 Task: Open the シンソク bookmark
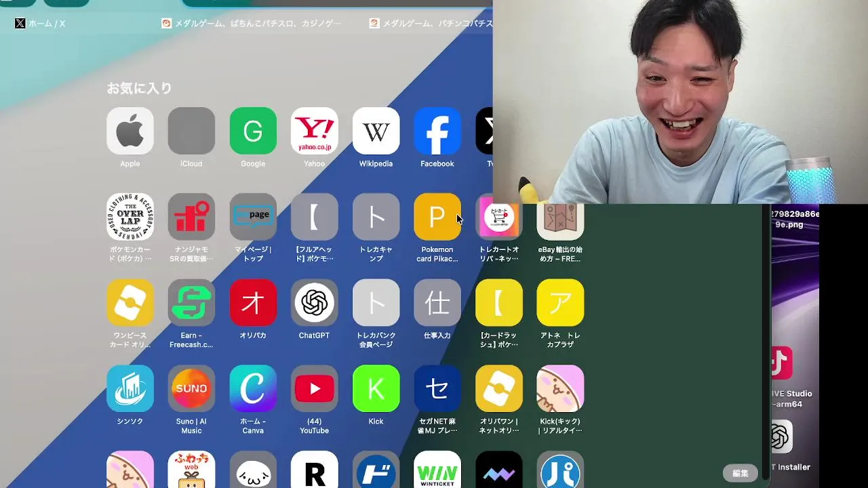click(130, 388)
